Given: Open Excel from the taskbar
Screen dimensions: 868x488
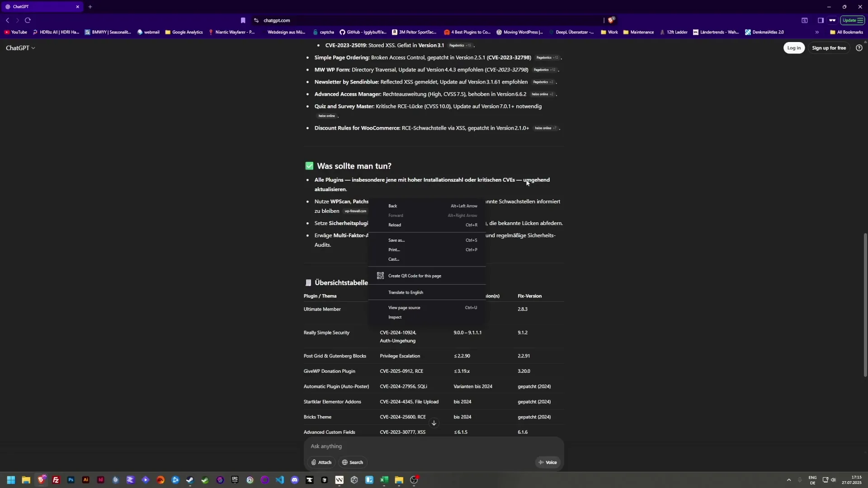Looking at the screenshot, I should [x=384, y=480].
